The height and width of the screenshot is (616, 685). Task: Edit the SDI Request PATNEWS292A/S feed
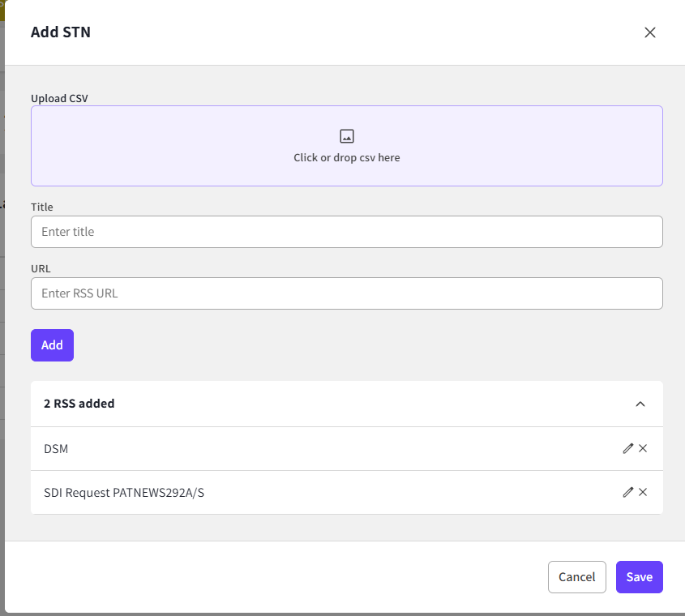[x=627, y=492]
